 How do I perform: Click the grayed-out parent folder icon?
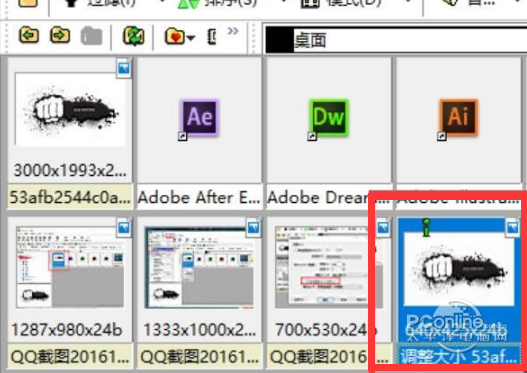pos(91,36)
